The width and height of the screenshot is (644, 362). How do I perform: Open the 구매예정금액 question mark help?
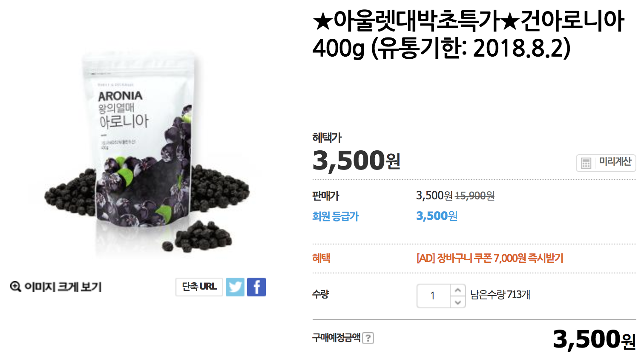click(x=368, y=338)
